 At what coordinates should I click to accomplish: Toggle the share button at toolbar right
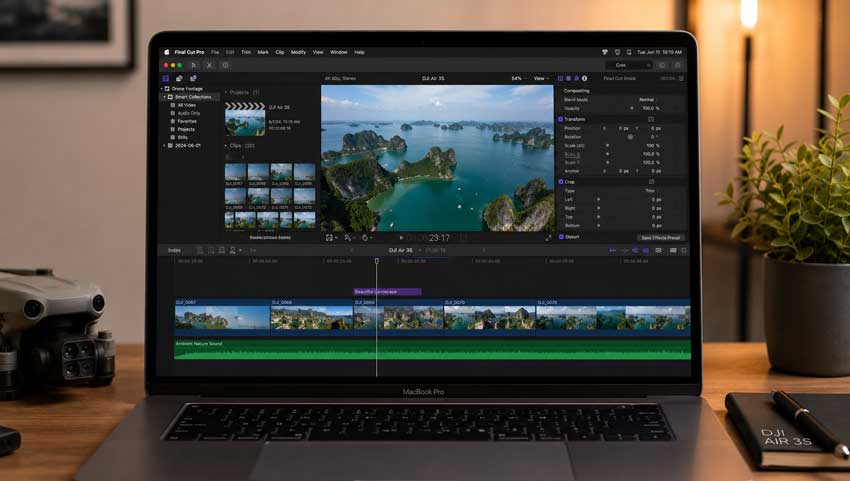tap(677, 65)
